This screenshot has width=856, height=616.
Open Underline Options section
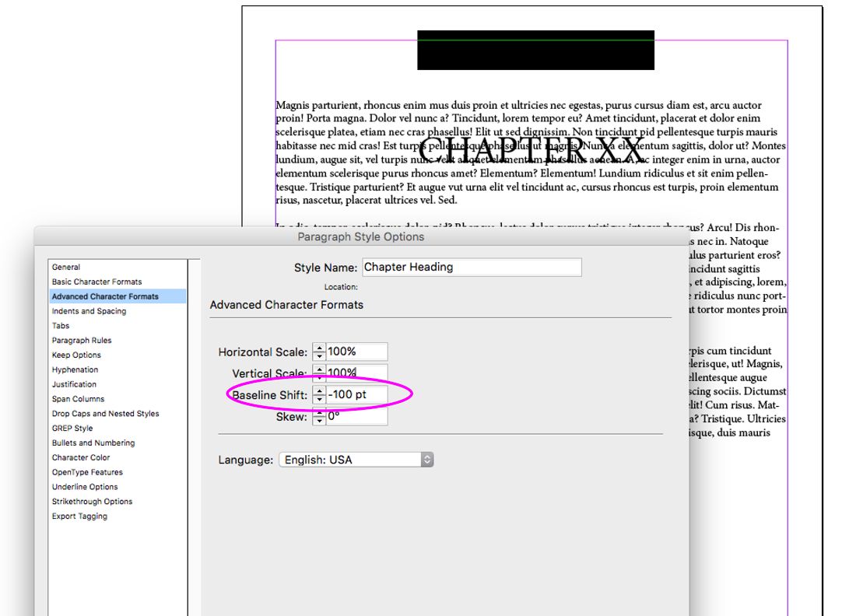[85, 487]
